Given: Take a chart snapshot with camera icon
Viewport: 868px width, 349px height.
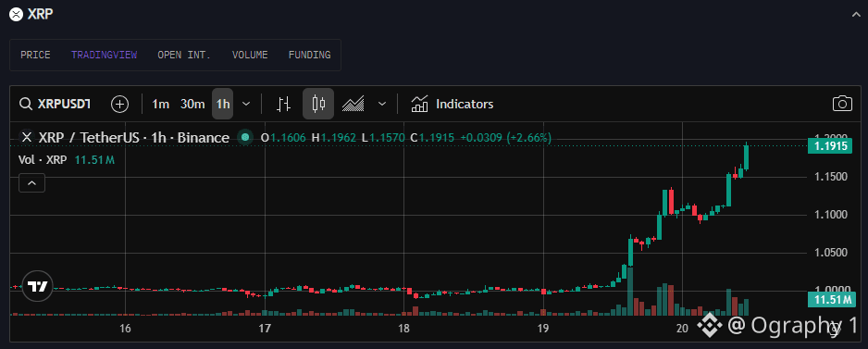Looking at the screenshot, I should pos(842,104).
